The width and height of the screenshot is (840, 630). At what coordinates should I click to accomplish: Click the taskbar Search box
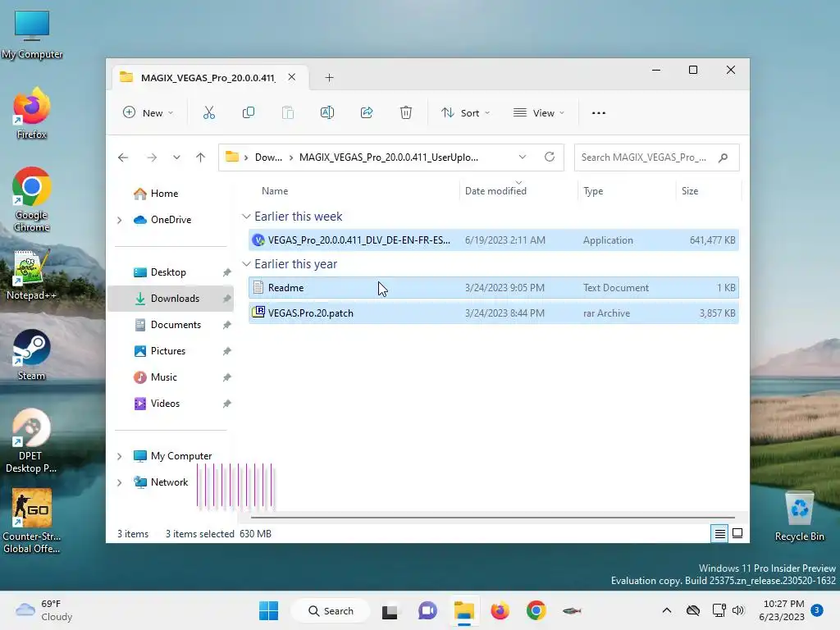pyautogui.click(x=331, y=610)
